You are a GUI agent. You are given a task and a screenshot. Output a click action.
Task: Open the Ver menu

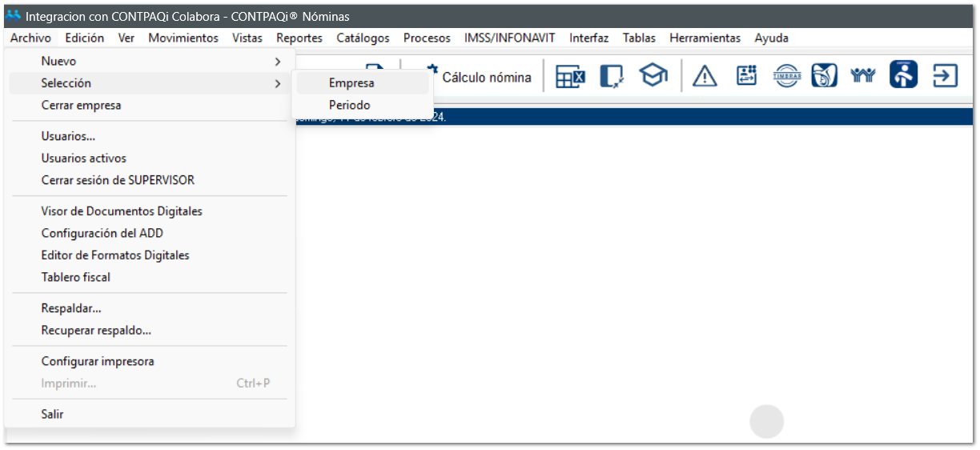pos(126,38)
